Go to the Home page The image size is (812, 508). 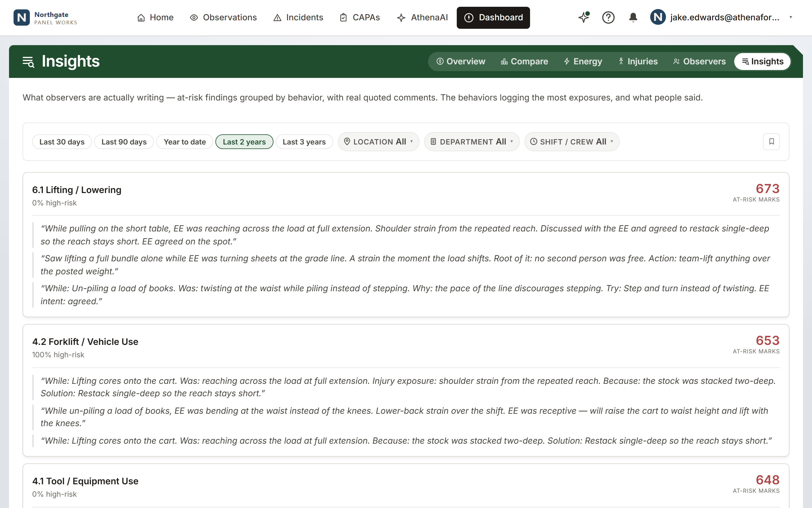tap(155, 17)
